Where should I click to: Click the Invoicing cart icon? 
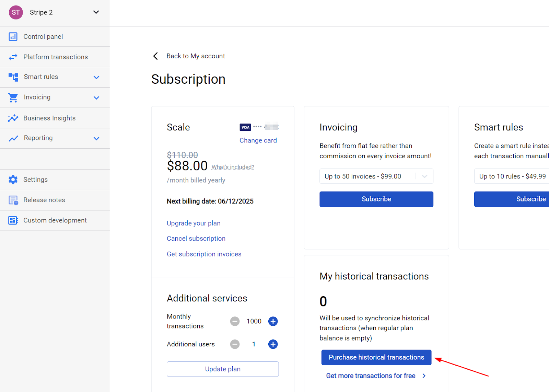point(13,97)
